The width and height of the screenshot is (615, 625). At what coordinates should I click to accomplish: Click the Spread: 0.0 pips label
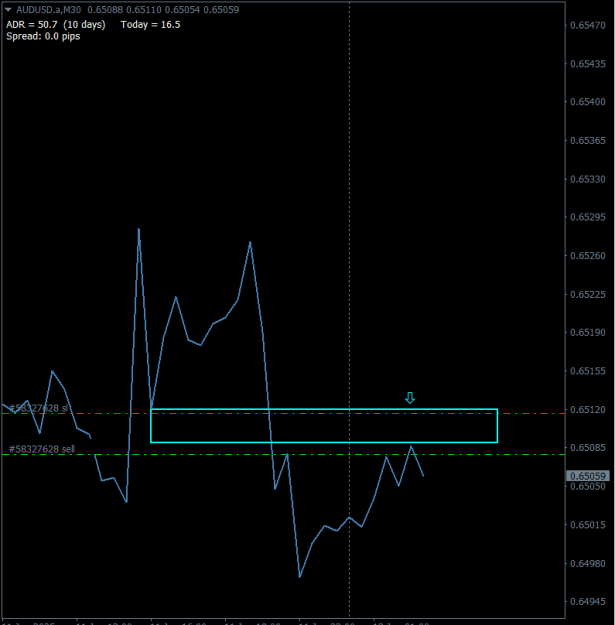click(43, 36)
